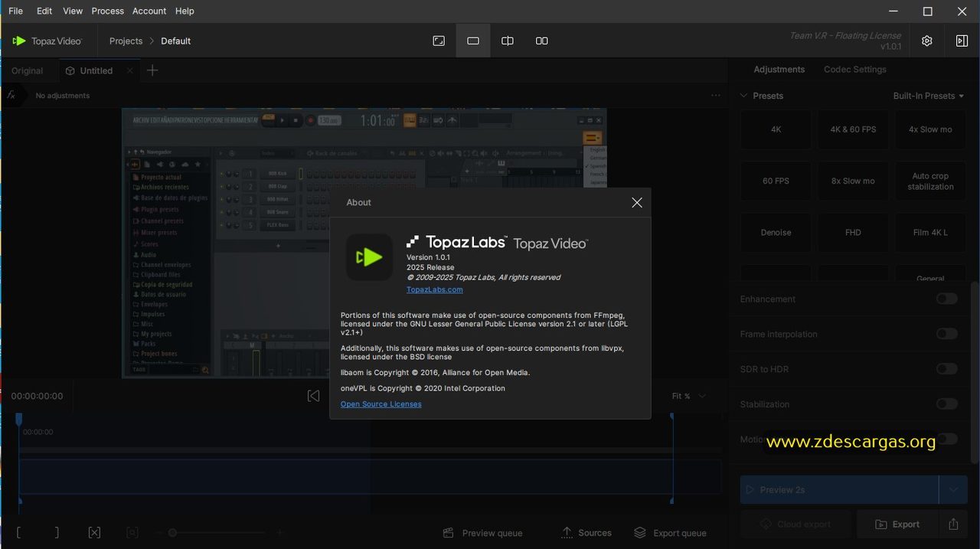The image size is (980, 549).
Task: Click the Topaz Video app icon in About dialog
Action: [x=369, y=257]
